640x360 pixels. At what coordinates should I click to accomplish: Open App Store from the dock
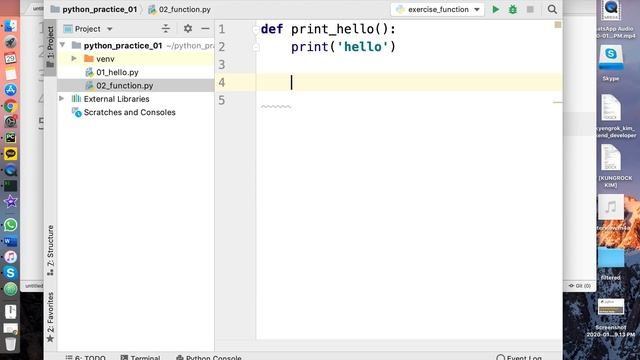10,90
